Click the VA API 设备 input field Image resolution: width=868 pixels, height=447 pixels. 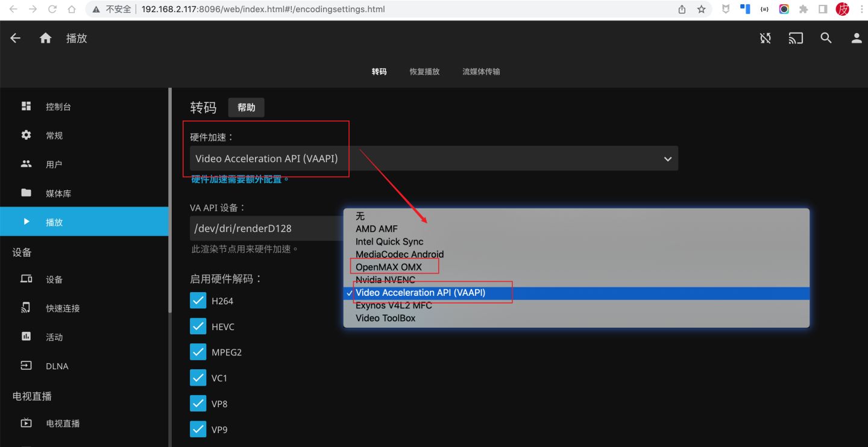pyautogui.click(x=259, y=228)
